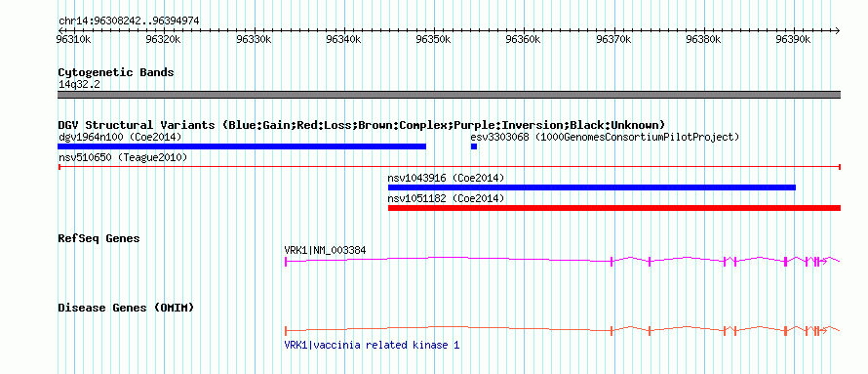Select the small esv3303068 blue variant block
The image size is (868, 374).
[x=474, y=146]
